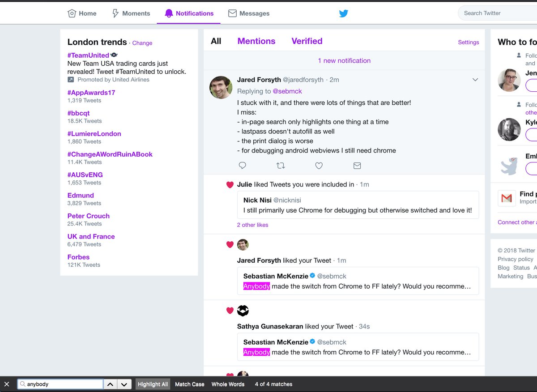Viewport: 537px width, 392px height.
Task: Click Sathya Gunasekaran's name in notification
Action: [270, 327]
